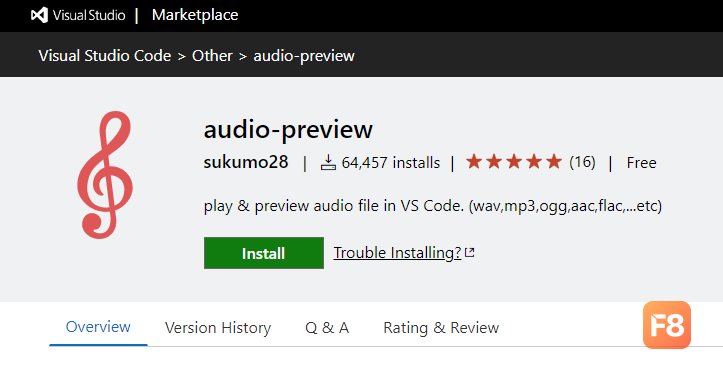The width and height of the screenshot is (723, 381).
Task: Click the external link icon beside Trouble Installing
Action: click(x=469, y=252)
